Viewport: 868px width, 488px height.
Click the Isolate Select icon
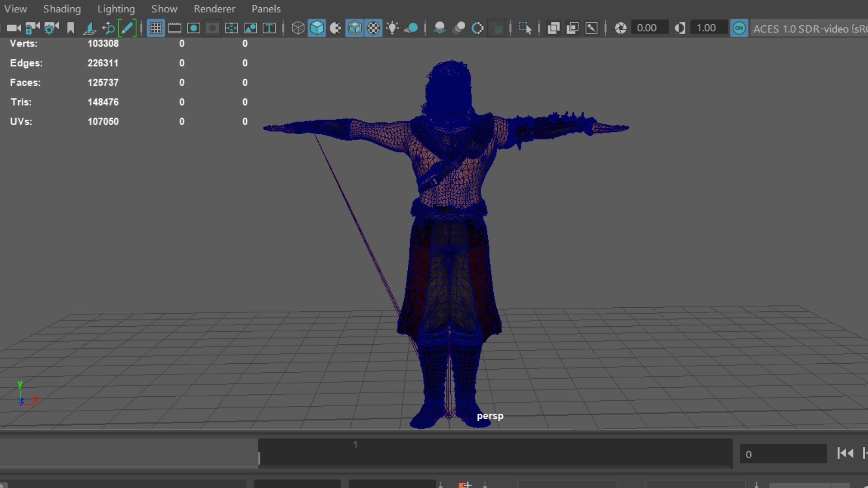525,28
